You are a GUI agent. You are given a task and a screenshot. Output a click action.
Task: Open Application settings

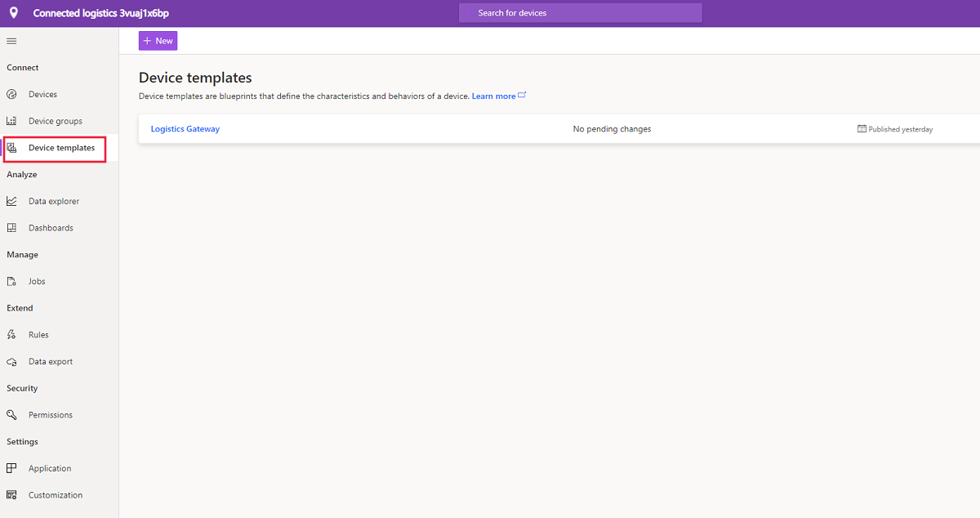point(49,467)
